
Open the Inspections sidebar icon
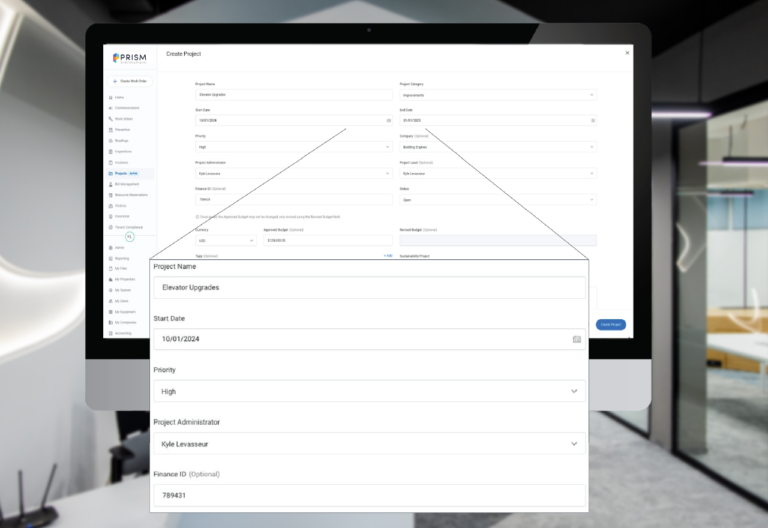(x=110, y=152)
